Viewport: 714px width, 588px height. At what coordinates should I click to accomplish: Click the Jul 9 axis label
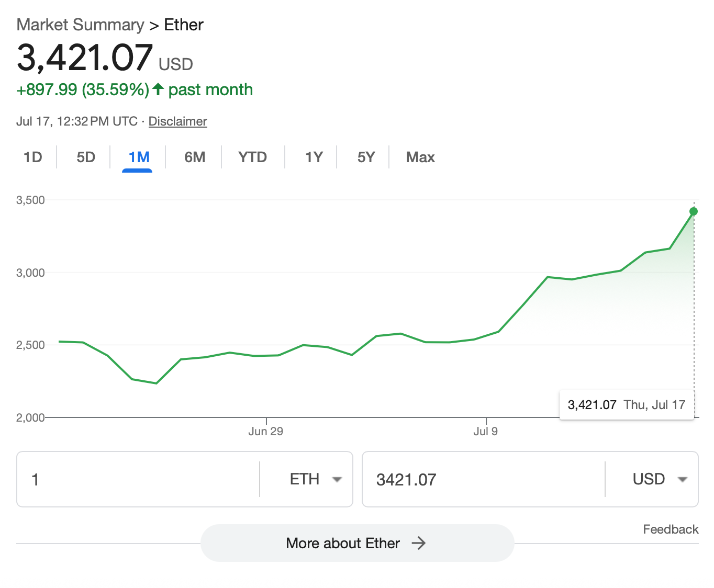click(x=486, y=432)
